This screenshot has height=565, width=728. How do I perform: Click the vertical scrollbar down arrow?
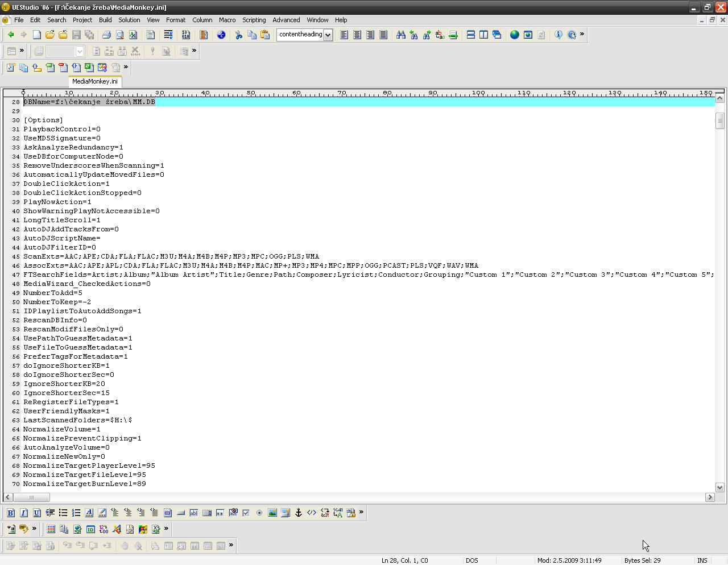719,487
